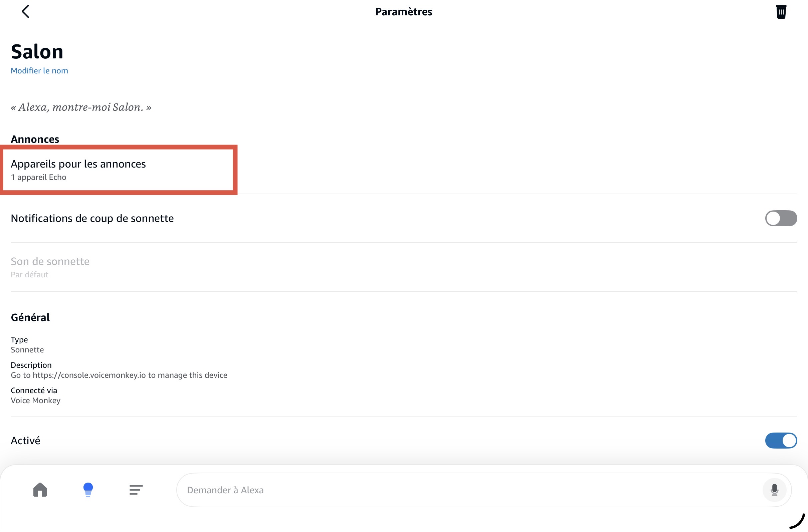Open the Alexa home tab
Screen dimensions: 808x532
(x=40, y=490)
